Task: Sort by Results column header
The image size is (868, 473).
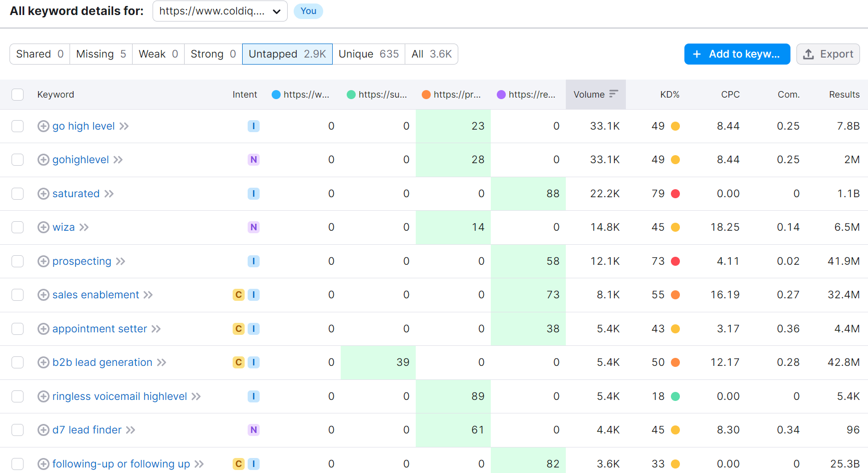Action: pos(844,95)
